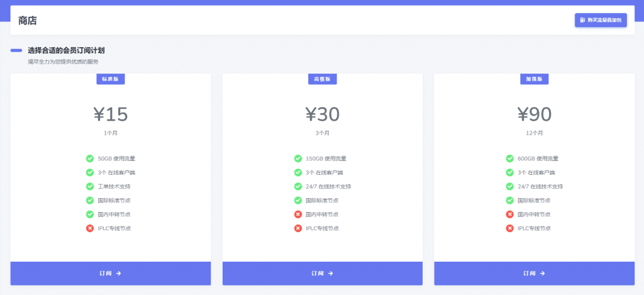Image resolution: width=644 pixels, height=295 pixels.
Task: Click the document icon in 购买流量叠加包 button
Action: pyautogui.click(x=582, y=20)
